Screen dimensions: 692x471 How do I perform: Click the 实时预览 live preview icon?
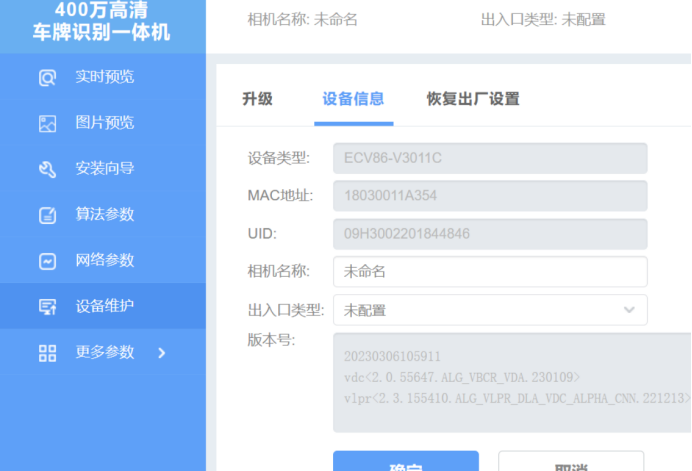(47, 77)
